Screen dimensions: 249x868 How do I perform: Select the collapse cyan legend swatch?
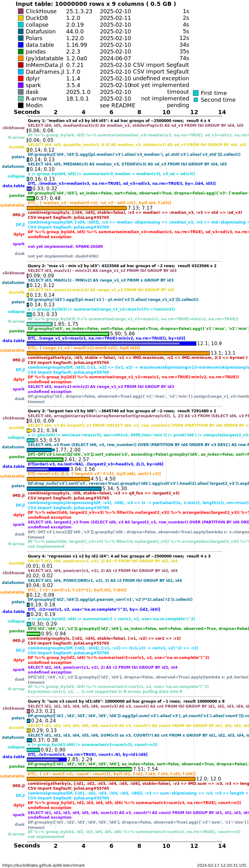click(x=21, y=25)
